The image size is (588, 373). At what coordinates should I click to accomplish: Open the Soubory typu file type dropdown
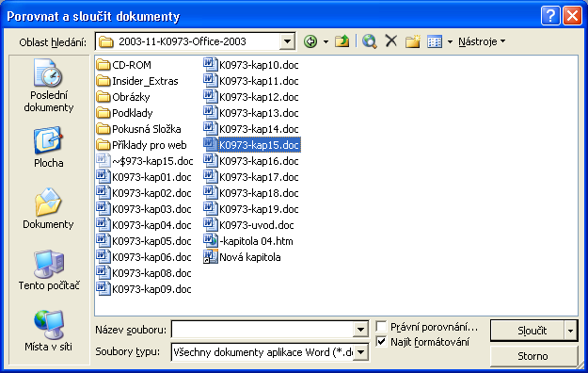[360, 352]
